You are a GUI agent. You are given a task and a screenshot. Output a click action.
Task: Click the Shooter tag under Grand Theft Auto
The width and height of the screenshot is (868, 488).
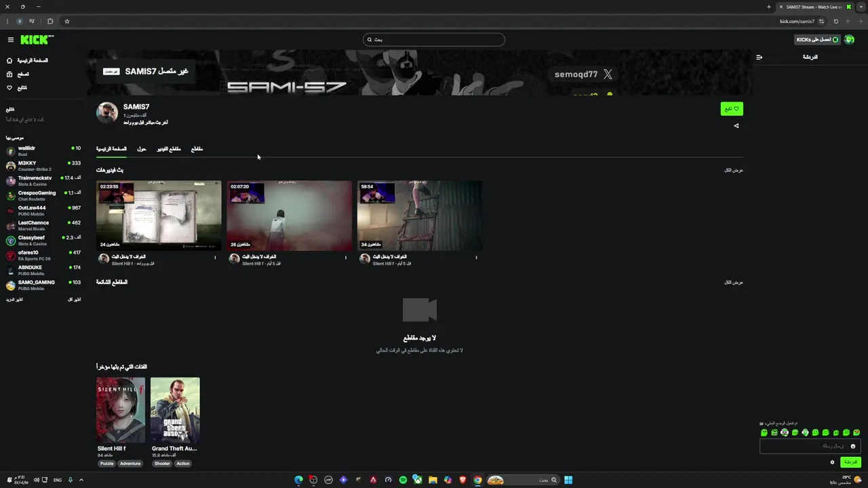tap(162, 464)
